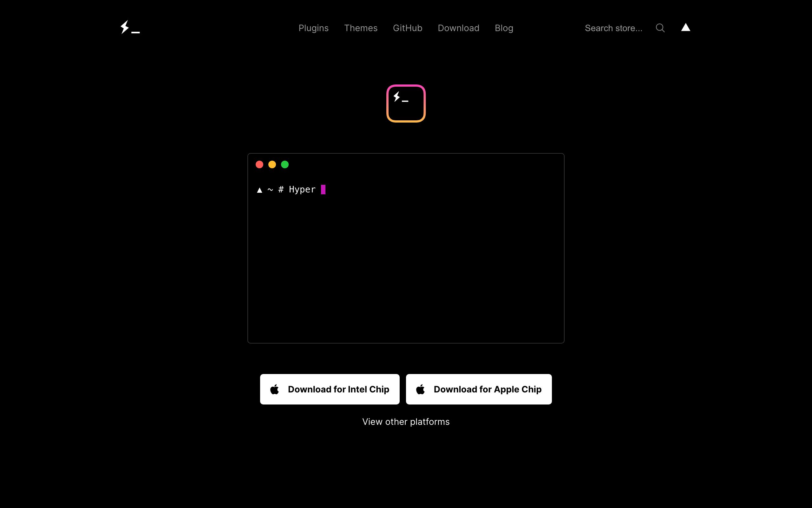812x508 pixels.
Task: Visit the Blog page
Action: click(504, 28)
